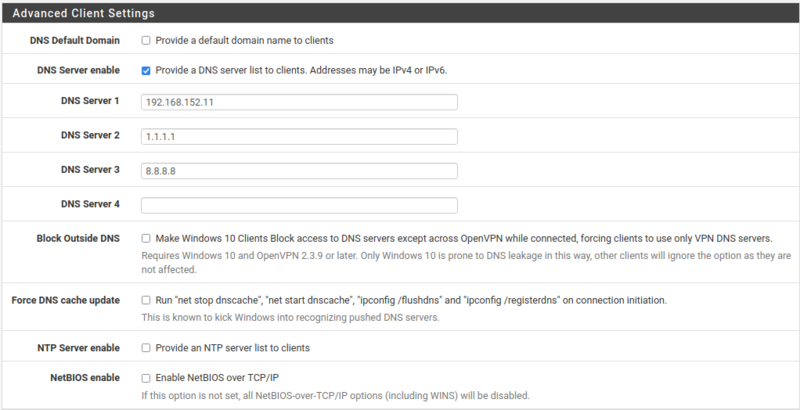The image size is (800, 410).
Task: Click the DNS Server 1 field with 192.168.152.11
Action: click(299, 102)
